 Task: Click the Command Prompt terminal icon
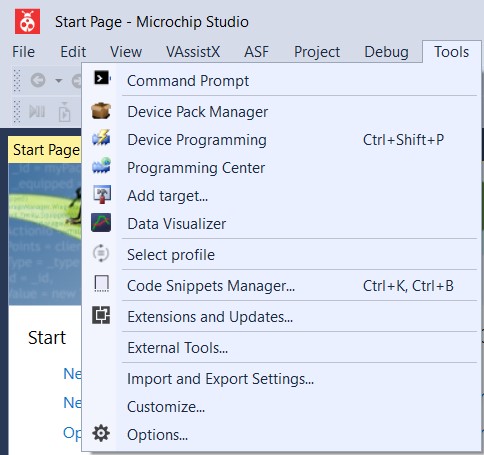(102, 78)
